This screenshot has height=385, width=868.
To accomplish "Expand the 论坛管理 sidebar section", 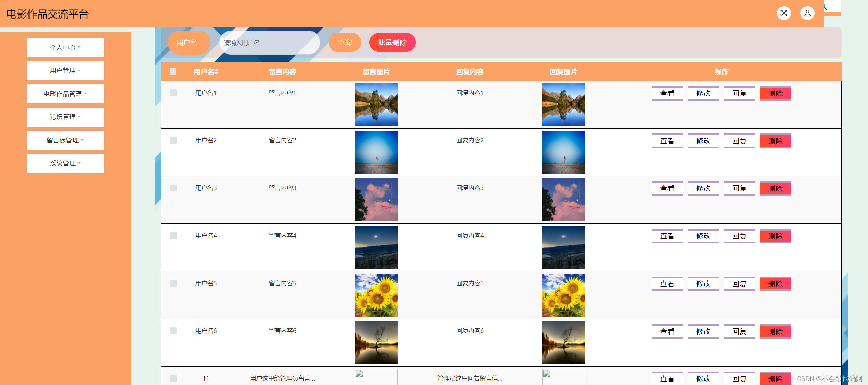I will pyautogui.click(x=65, y=117).
